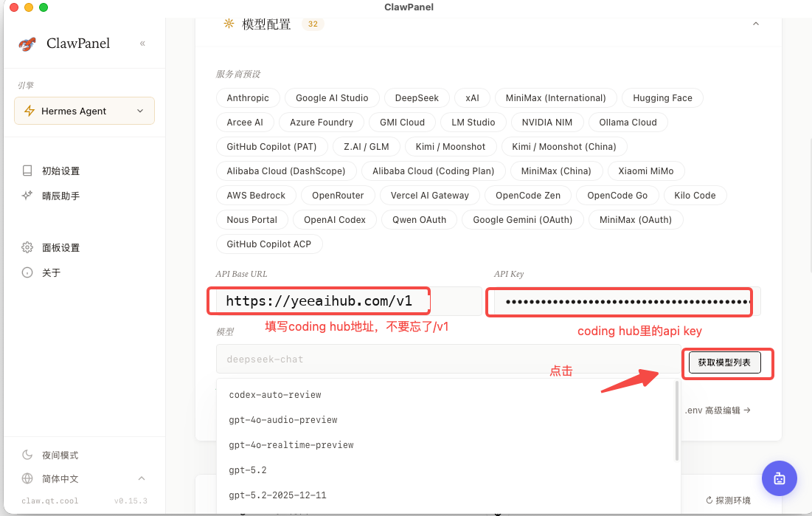
Task: Select the Google Gemini (OAuth) preset
Action: [523, 220]
